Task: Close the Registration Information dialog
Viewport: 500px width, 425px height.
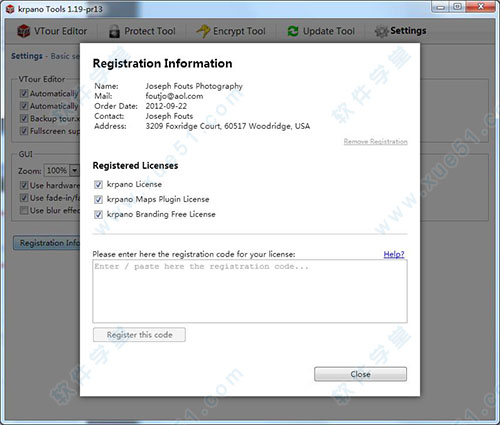Action: coord(360,374)
